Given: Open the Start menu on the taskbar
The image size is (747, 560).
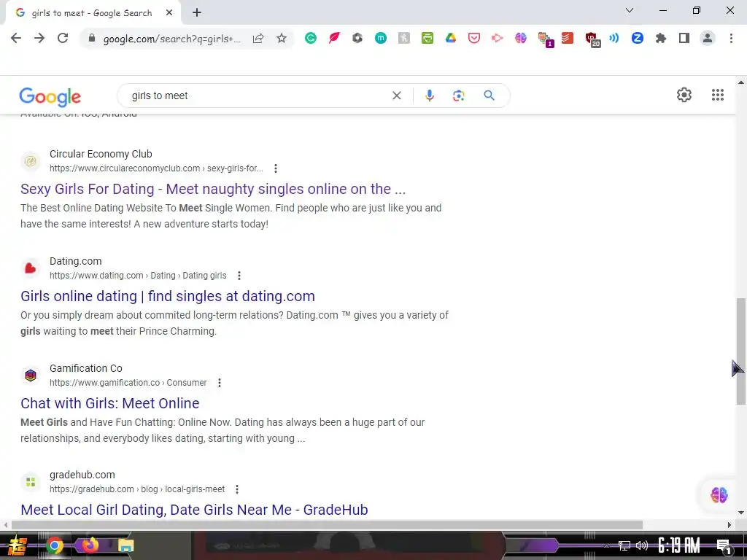Looking at the screenshot, I should click(x=18, y=545).
